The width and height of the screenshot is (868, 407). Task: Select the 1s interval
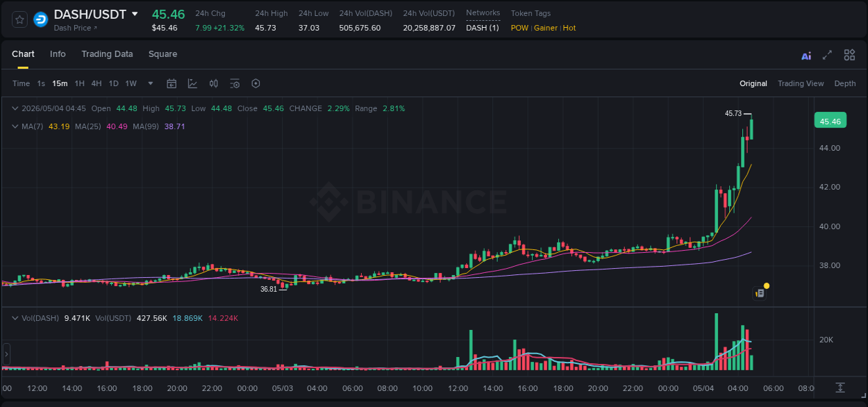pyautogui.click(x=41, y=83)
